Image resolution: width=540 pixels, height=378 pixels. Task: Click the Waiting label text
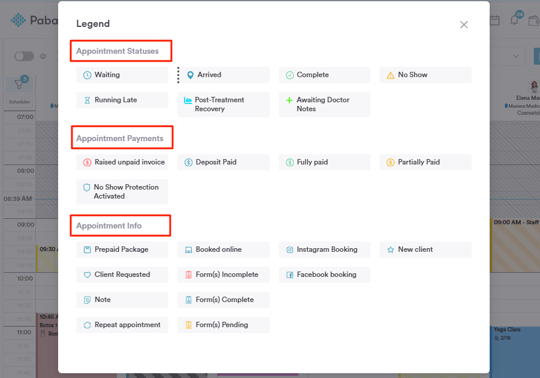(x=107, y=75)
